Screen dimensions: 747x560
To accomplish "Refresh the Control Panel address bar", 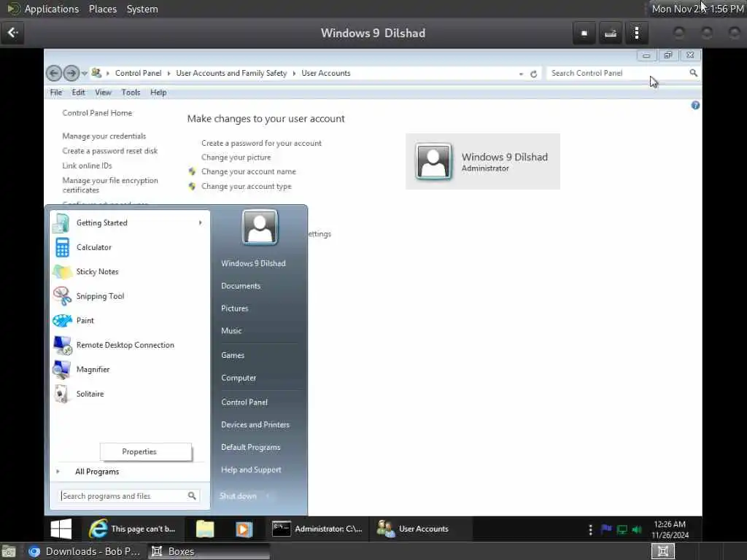I will 533,74.
